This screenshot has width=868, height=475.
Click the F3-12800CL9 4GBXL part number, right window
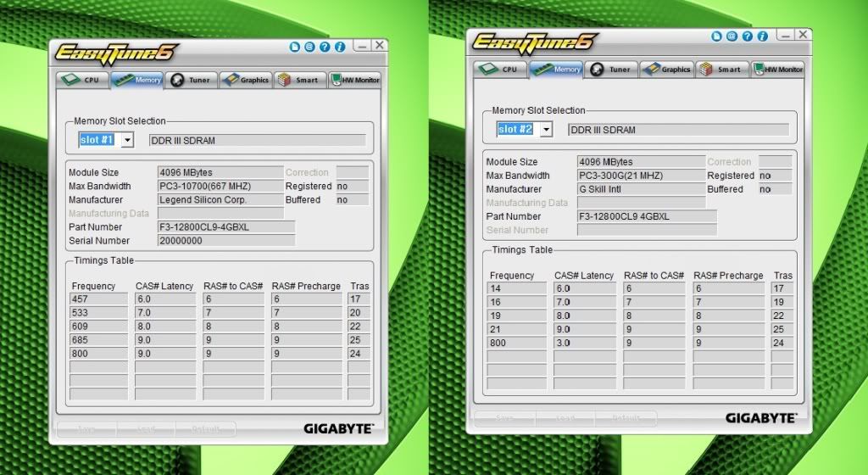pyautogui.click(x=647, y=216)
